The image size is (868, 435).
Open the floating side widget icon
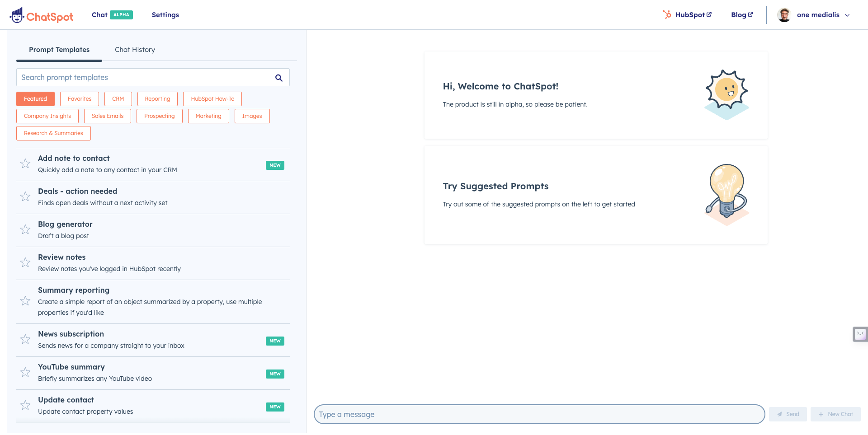pyautogui.click(x=860, y=334)
